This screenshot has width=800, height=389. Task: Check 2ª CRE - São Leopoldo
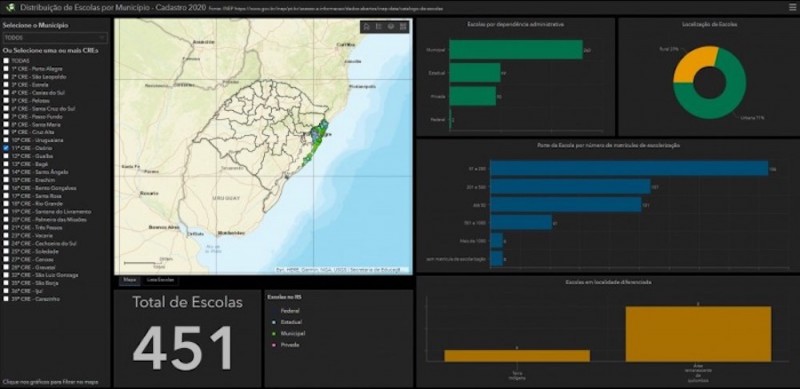(6, 77)
